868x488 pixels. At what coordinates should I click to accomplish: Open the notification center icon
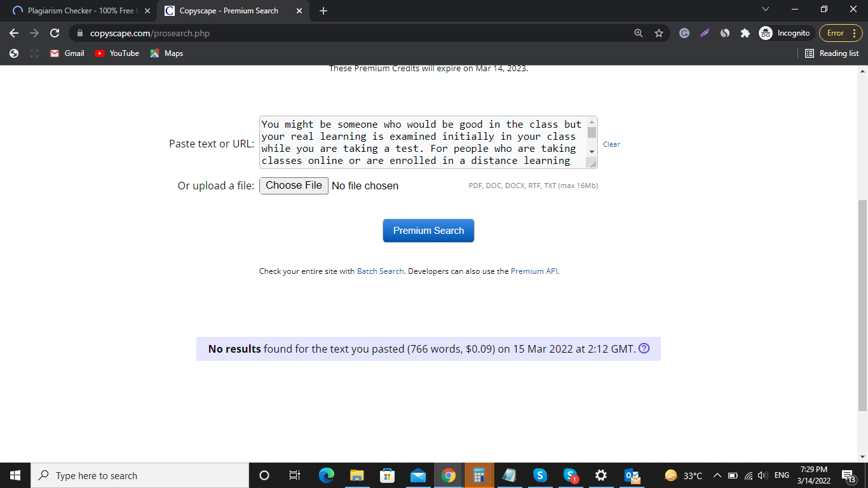click(848, 475)
